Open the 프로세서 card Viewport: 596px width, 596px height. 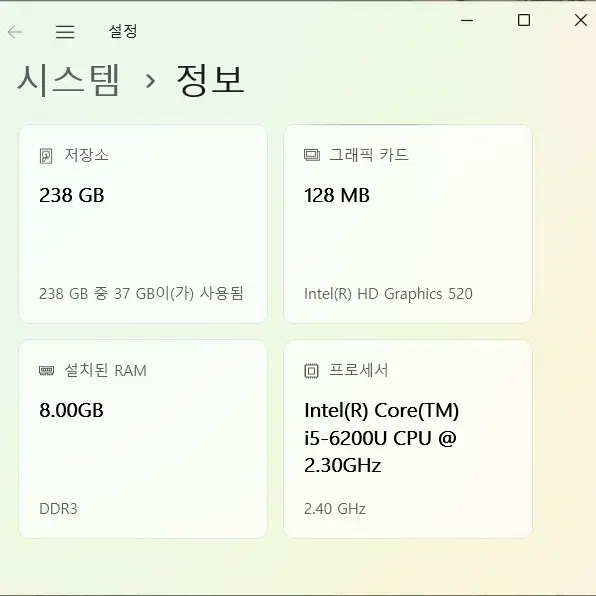tap(408, 439)
